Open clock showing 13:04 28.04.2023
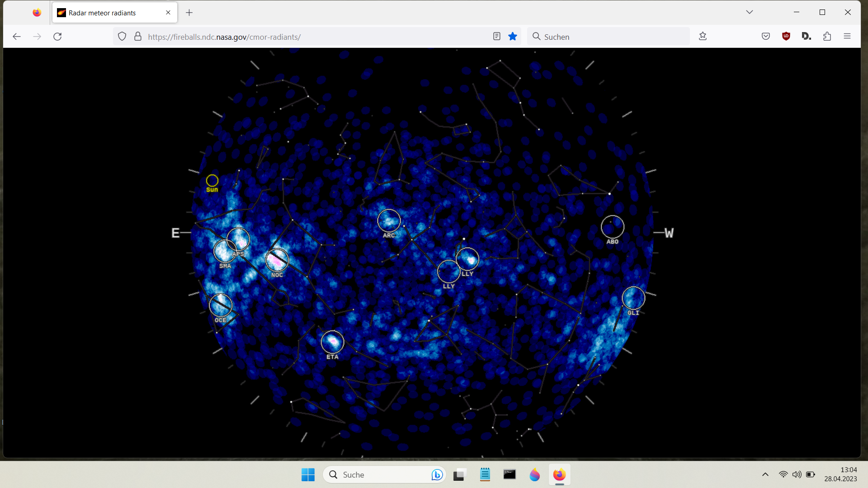Screen dimensions: 868x488 pyautogui.click(x=840, y=474)
